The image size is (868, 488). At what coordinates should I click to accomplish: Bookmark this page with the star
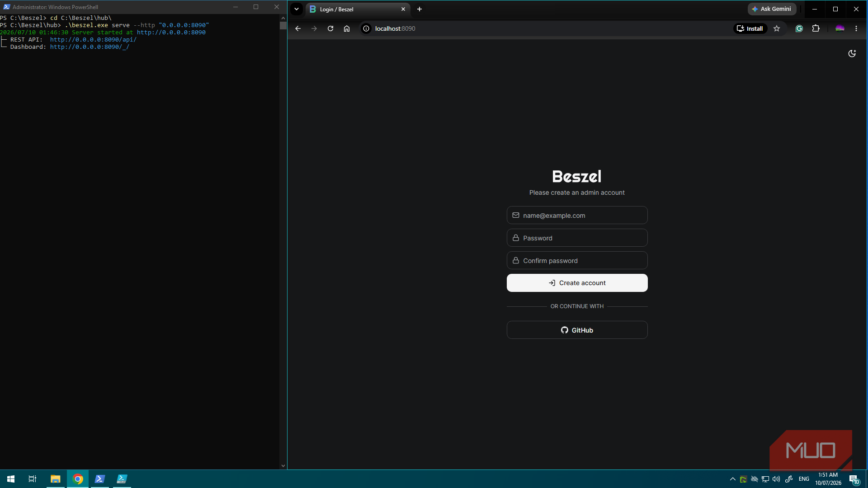(x=777, y=28)
